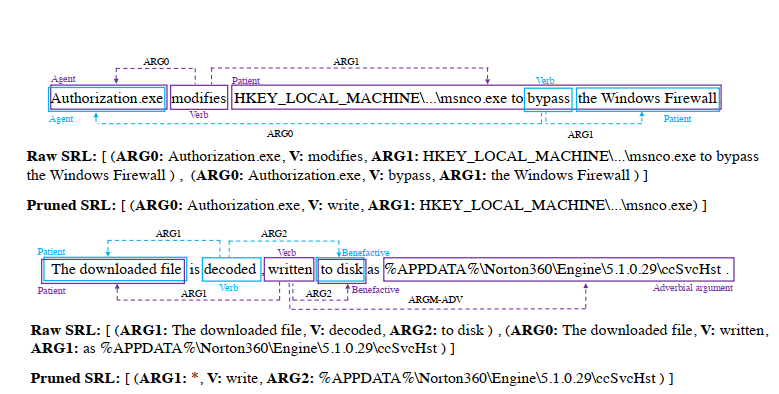Select the blue boxed word "bypass" in the diagram
Image resolution: width=779 pixels, height=394 pixels.
click(x=548, y=99)
